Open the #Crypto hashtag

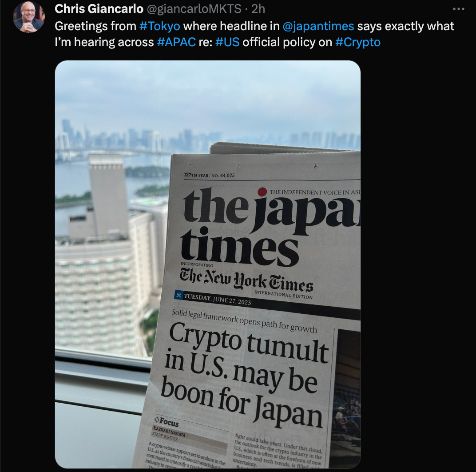tap(357, 42)
